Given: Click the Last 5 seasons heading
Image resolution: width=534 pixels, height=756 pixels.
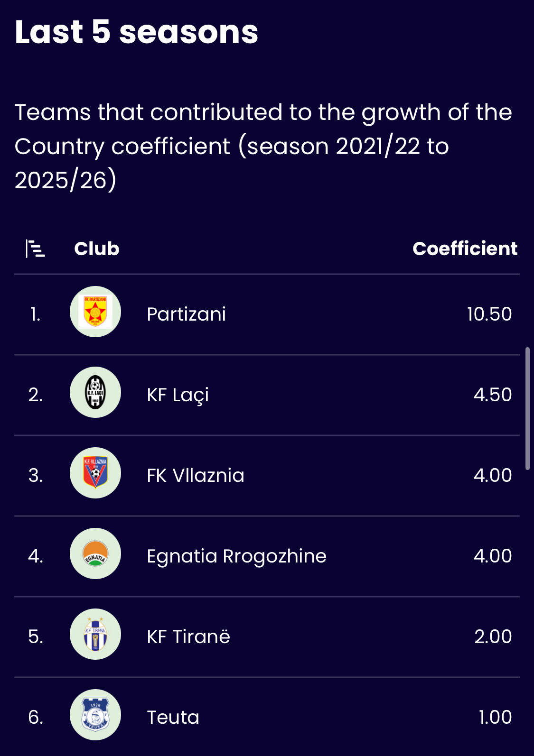Looking at the screenshot, I should tap(137, 32).
